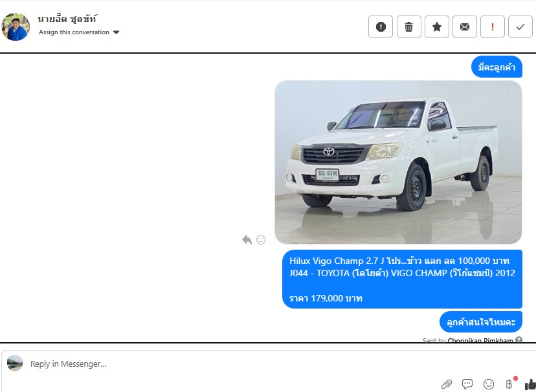The height and width of the screenshot is (392, 536).
Task: Open help icon beside sent-by name
Action: click(x=519, y=340)
